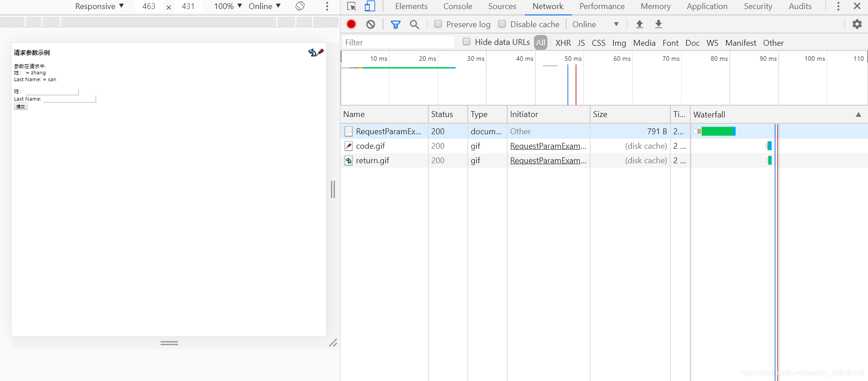Grab the viewport corner resize handle
This screenshot has width=868, height=381.
[333, 343]
